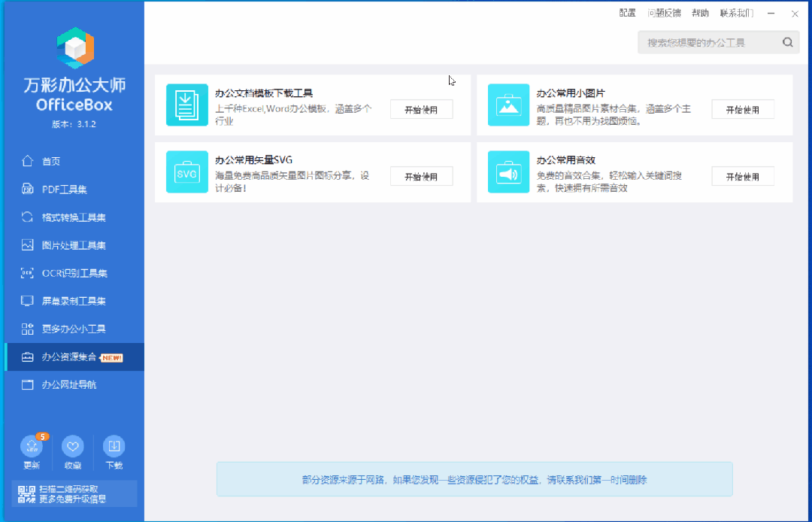Viewport: 812px width, 522px height.
Task: Click the 办公常用矢量SVG tile icon
Action: pyautogui.click(x=187, y=172)
